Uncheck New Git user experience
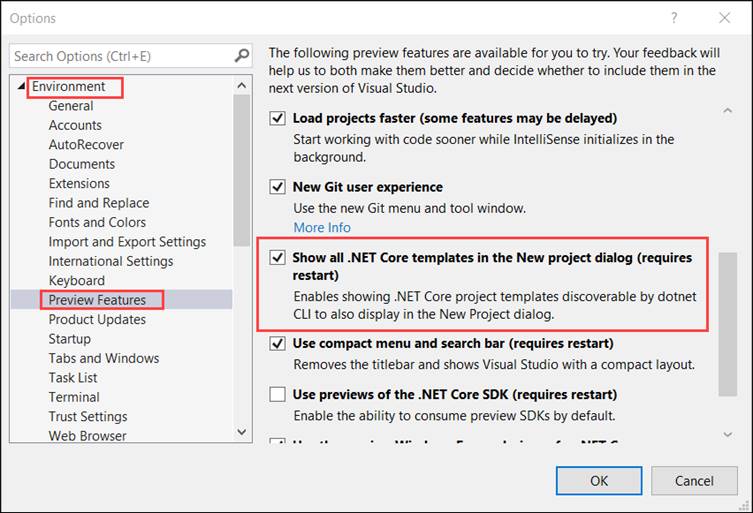 pyautogui.click(x=278, y=187)
